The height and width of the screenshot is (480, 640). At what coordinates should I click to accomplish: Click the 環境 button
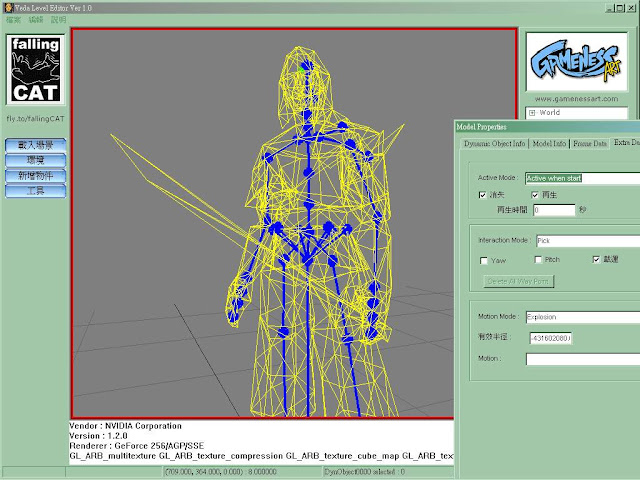pos(36,160)
